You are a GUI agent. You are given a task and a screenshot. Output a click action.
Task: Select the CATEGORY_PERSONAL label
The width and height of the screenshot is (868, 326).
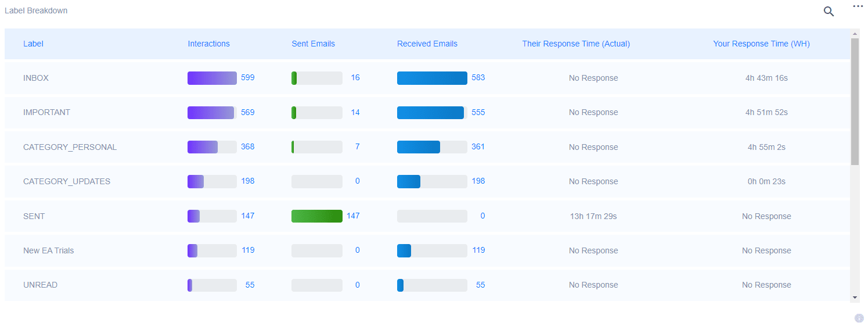70,147
